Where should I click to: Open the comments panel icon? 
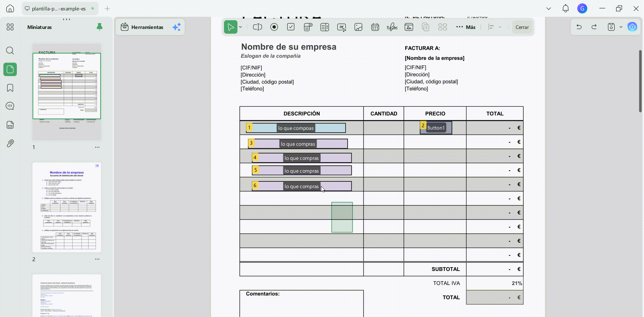[10, 106]
